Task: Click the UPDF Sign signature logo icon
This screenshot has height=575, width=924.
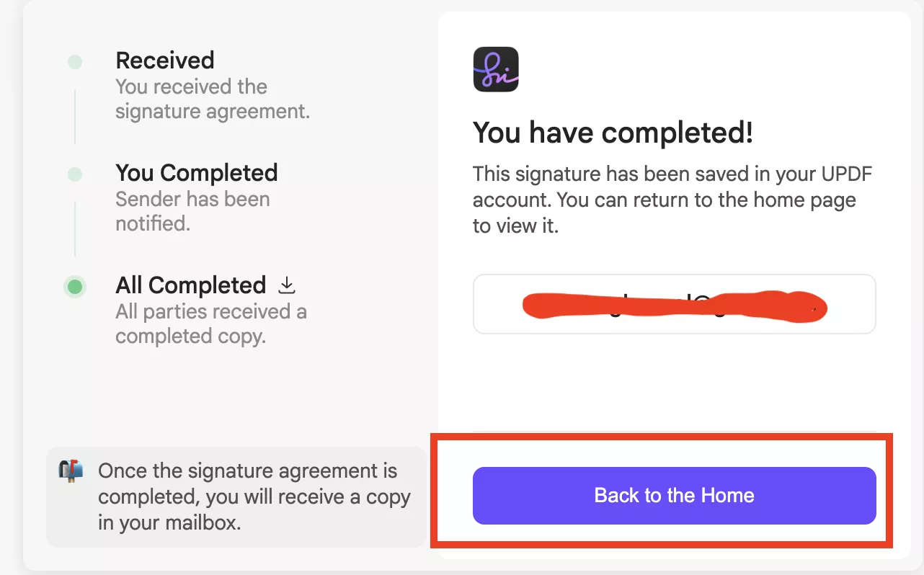Action: tap(495, 70)
